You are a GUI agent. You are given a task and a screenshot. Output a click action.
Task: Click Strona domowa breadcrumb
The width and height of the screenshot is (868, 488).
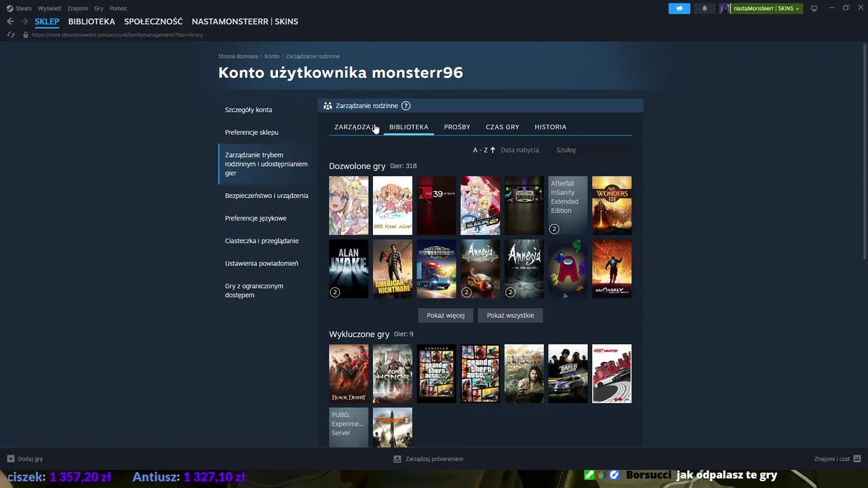click(238, 56)
